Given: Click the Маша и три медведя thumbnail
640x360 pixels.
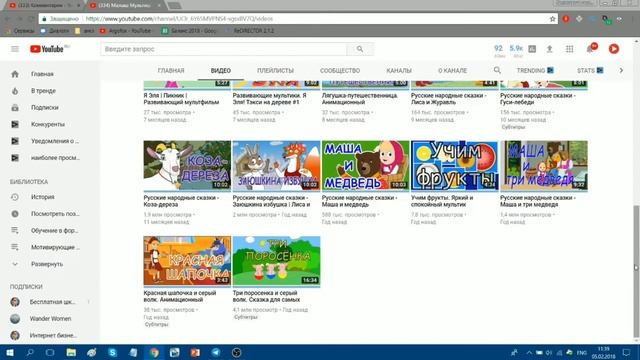Looking at the screenshot, I should tap(544, 165).
